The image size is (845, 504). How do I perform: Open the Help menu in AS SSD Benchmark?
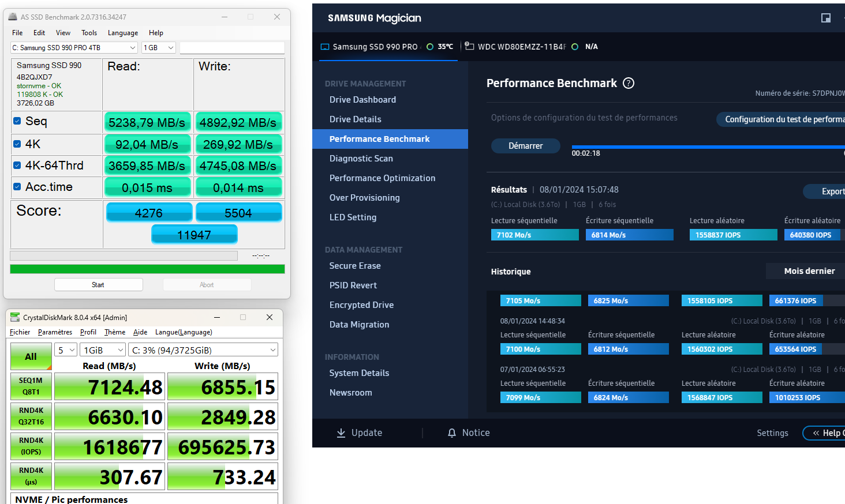pyautogui.click(x=156, y=33)
